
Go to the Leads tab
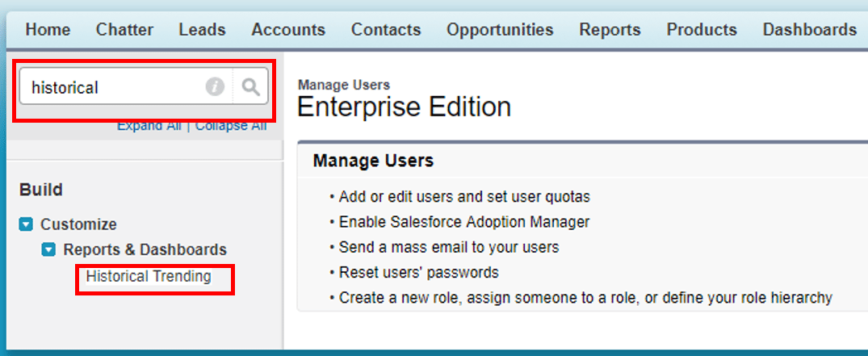202,30
